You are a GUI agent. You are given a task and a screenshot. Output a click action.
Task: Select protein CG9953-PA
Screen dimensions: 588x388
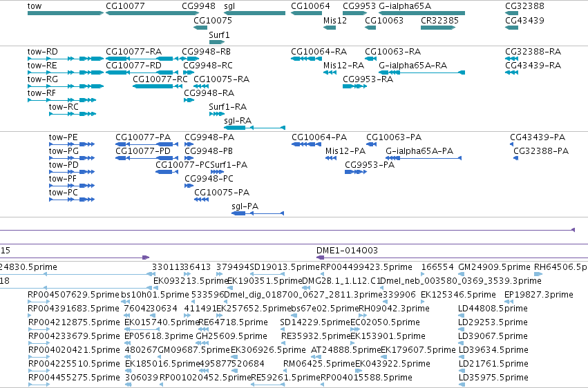pos(356,172)
